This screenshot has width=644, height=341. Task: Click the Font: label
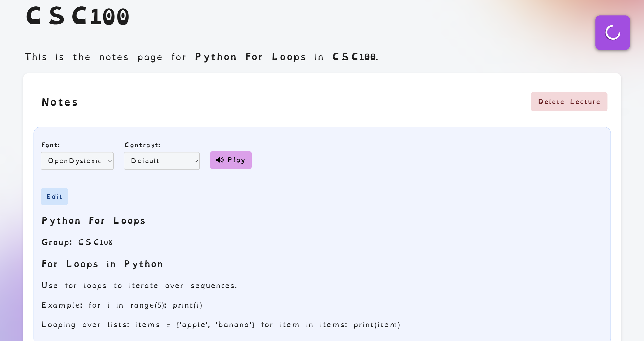tap(51, 145)
